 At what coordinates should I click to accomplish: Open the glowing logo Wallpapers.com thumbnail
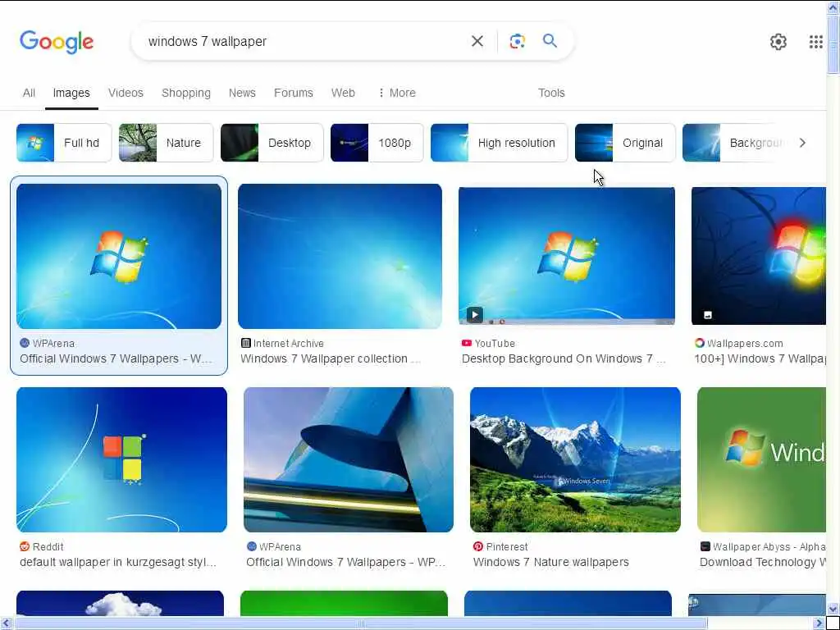pos(759,256)
